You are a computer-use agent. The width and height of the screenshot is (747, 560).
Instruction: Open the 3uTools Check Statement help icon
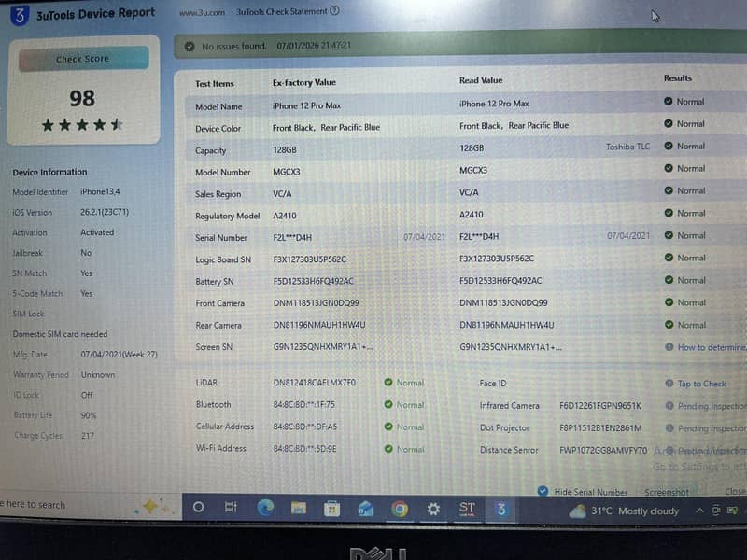(x=335, y=10)
